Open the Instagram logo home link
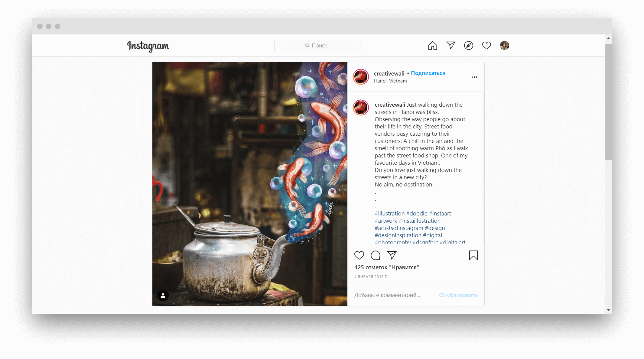This screenshot has height=359, width=644. [148, 46]
